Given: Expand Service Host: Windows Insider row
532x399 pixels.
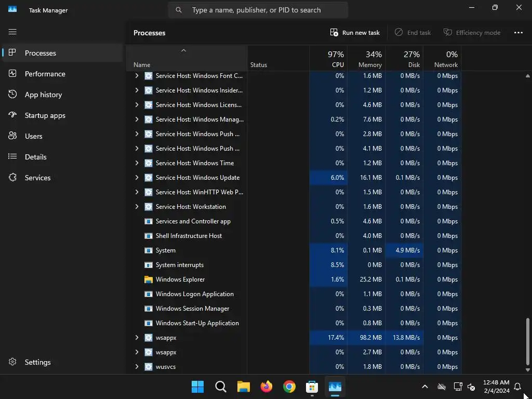Looking at the screenshot, I should 137,90.
